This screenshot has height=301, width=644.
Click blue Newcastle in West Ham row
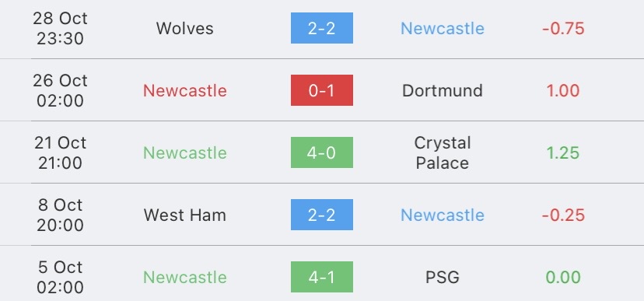coord(443,215)
